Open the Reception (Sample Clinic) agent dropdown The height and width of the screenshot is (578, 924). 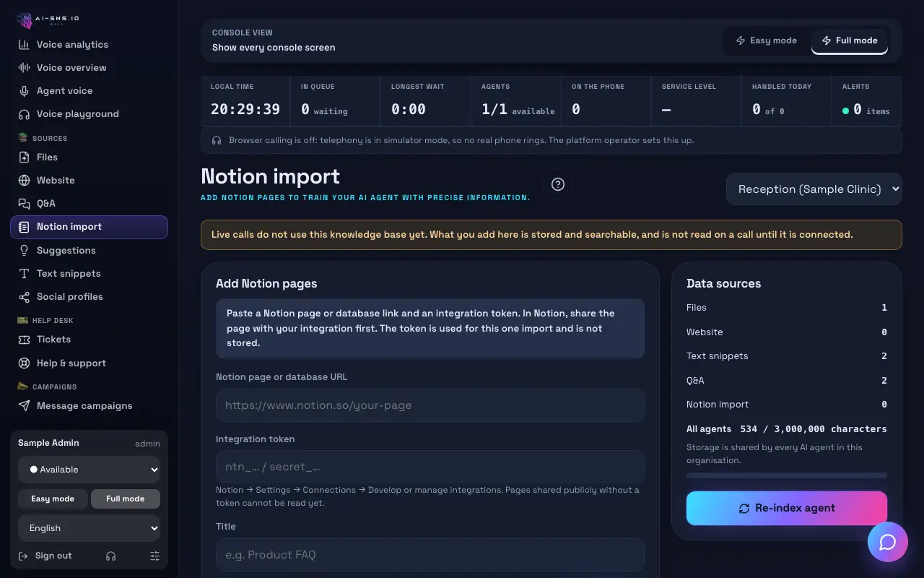click(x=814, y=189)
